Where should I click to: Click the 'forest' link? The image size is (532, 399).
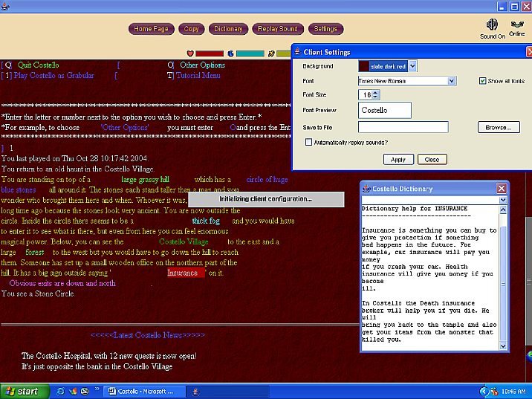pos(35,252)
